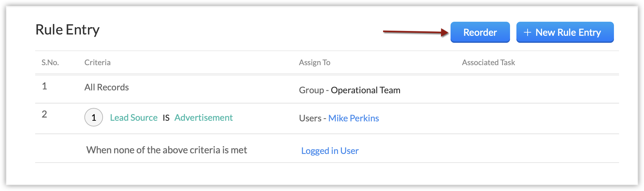Screen dimensions: 644x191
Task: Click the Users label before Mike Perkins
Action: [310, 118]
